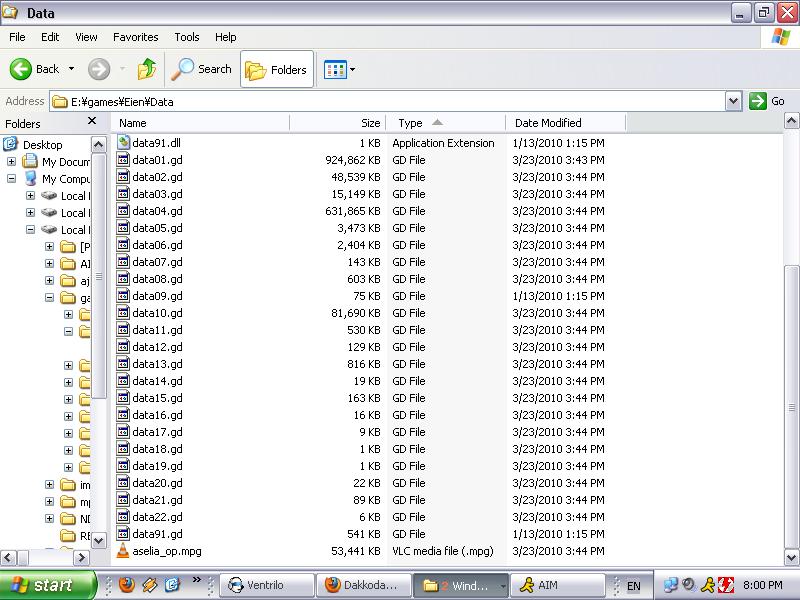The width and height of the screenshot is (800, 600).
Task: Close the Folders side panel
Action: coord(92,121)
